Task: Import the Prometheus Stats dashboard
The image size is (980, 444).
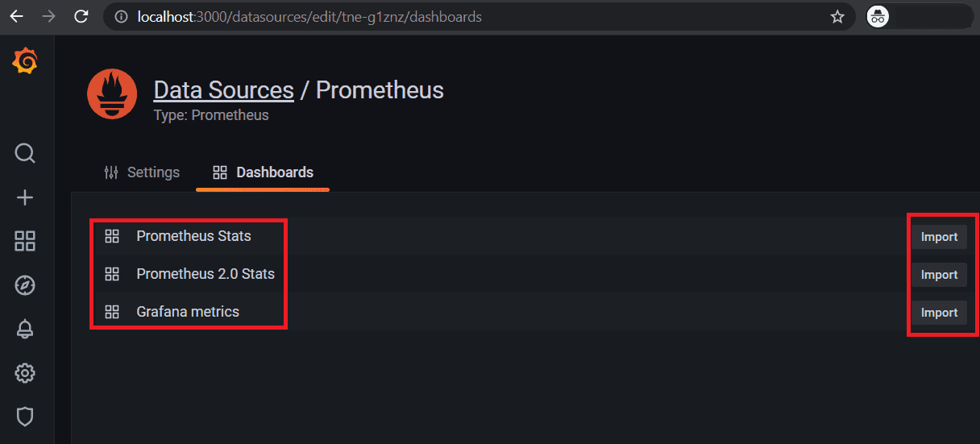Action: tap(939, 237)
